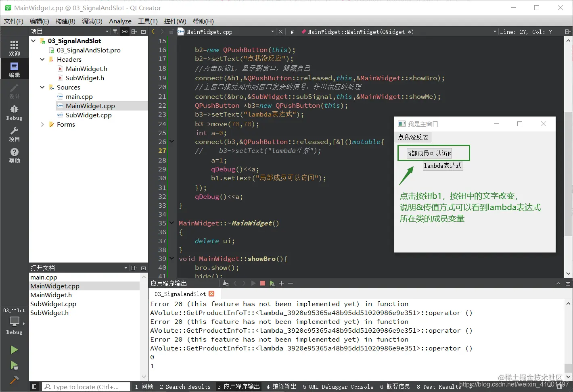Open the Welcome (欢迎) mode

pos(14,48)
